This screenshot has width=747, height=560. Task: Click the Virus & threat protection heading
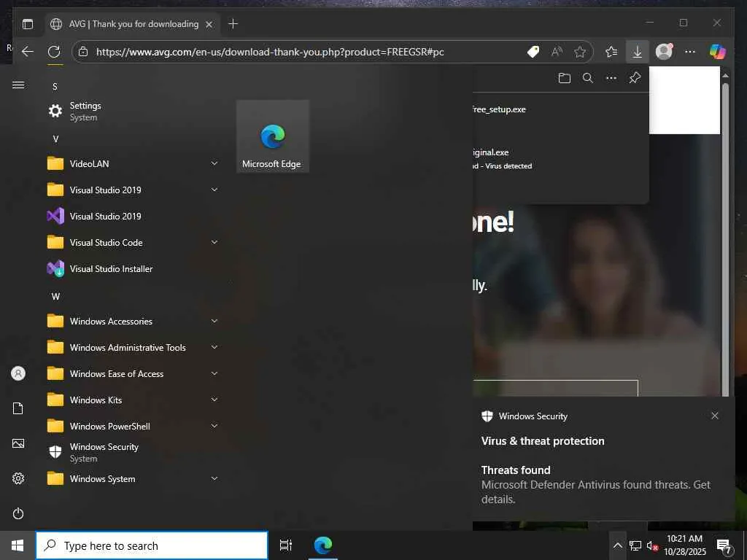543,441
